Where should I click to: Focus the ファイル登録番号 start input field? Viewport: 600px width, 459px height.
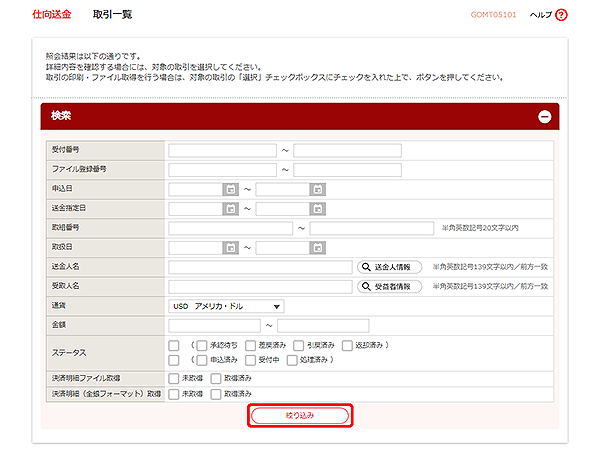coord(222,170)
